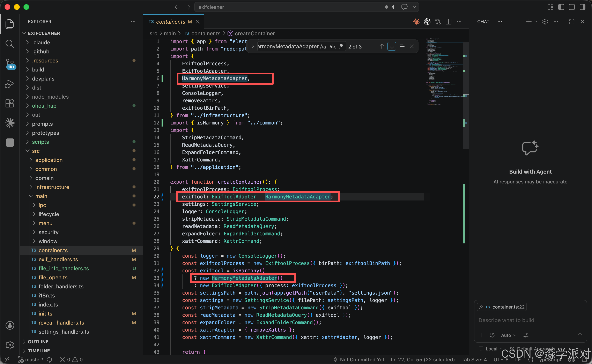Expand the replace field in find widget
592x364 pixels.
point(252,46)
